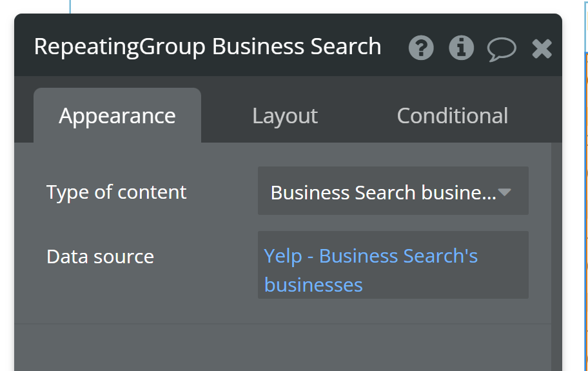Click the property editor's vertical scrollbar
This screenshot has height=371, width=588.
556,258
